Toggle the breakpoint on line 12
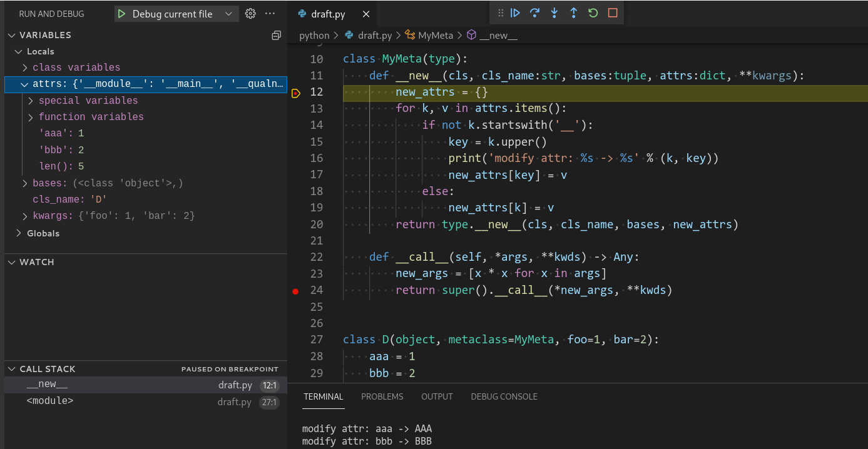868x449 pixels. click(296, 93)
